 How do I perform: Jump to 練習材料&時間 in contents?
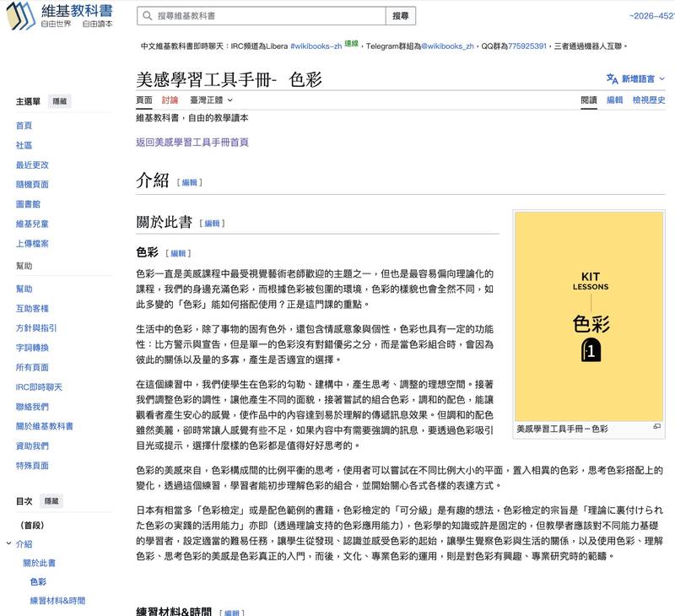click(x=57, y=601)
